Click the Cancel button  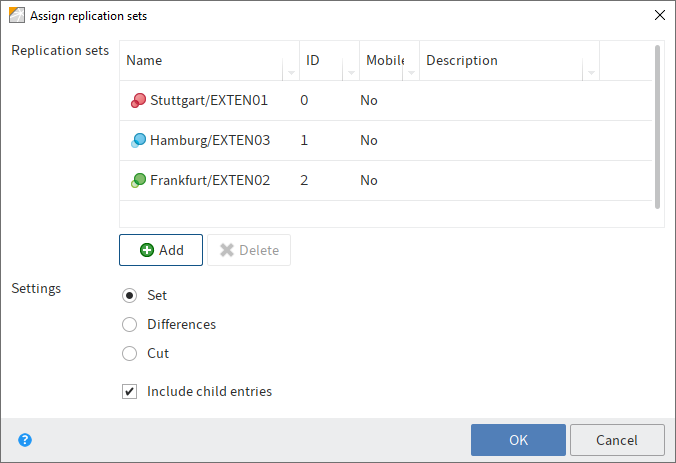(x=617, y=440)
